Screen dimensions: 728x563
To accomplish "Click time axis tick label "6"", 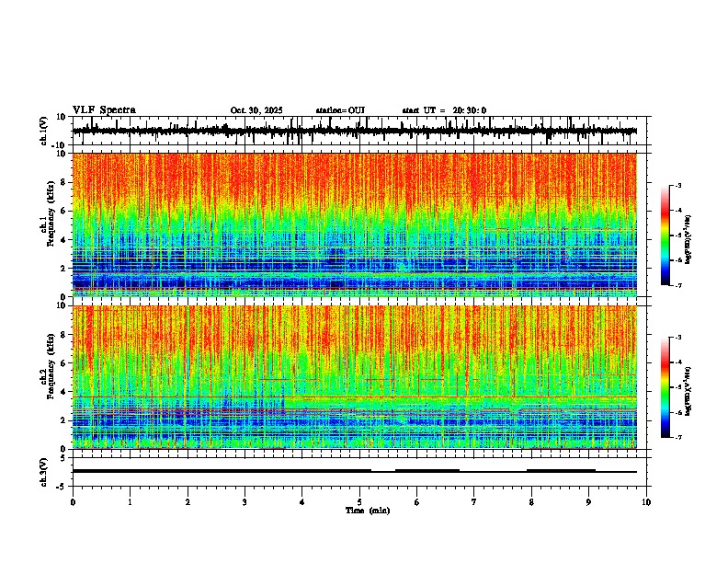I will point(417,502).
